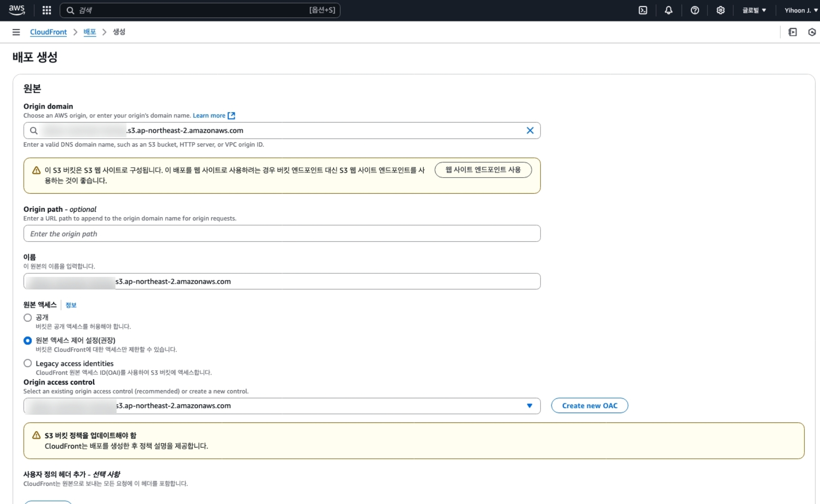Click the magnifier icon in Origin domain
820x504 pixels.
tap(34, 130)
